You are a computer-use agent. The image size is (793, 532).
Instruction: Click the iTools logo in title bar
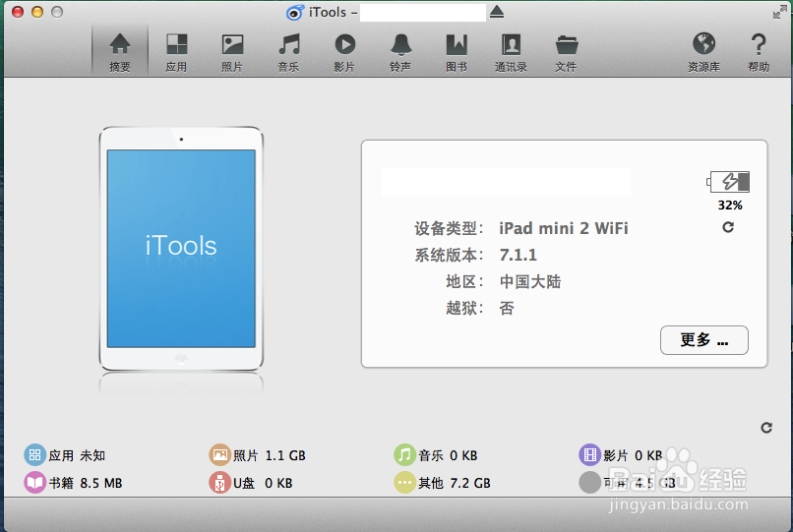click(x=295, y=12)
